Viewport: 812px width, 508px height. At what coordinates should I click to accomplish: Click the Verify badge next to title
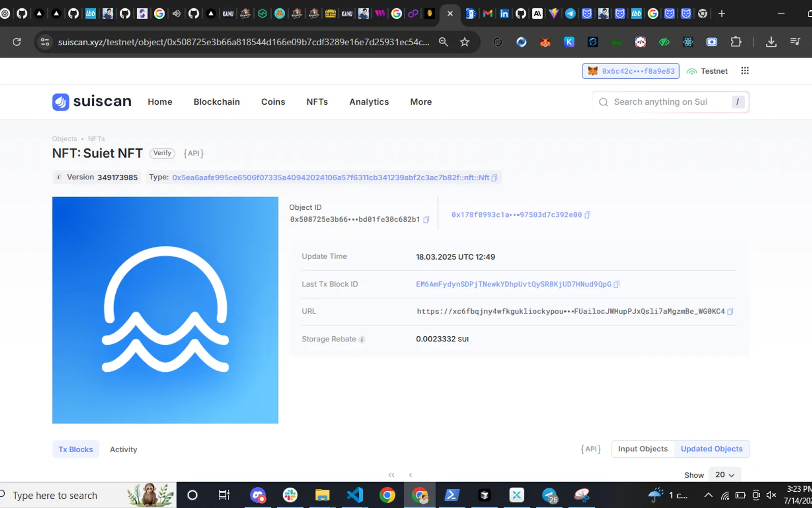(162, 153)
